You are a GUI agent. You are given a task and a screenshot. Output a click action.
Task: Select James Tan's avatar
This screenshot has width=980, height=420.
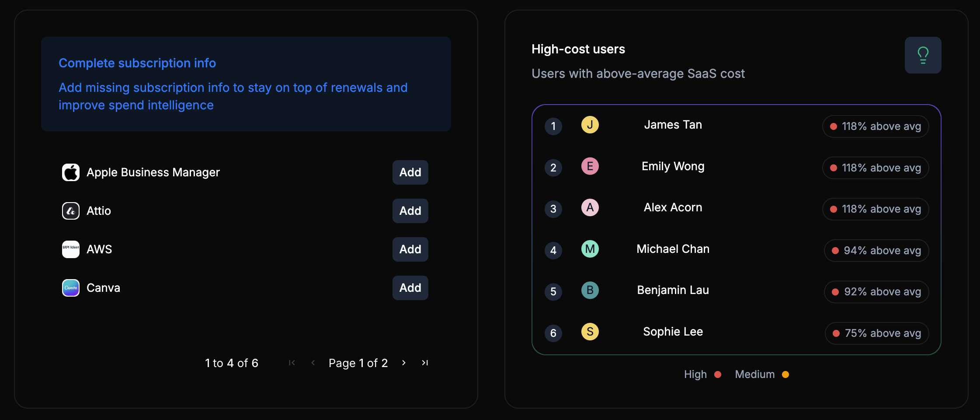pos(590,125)
